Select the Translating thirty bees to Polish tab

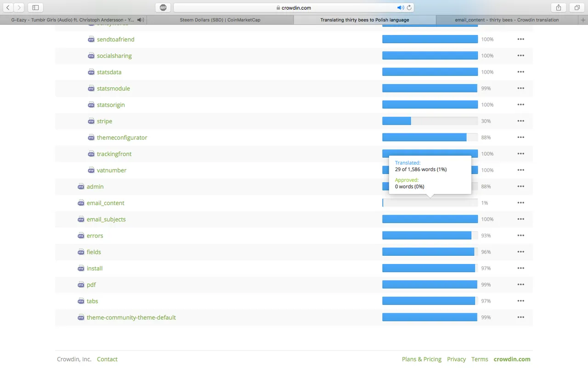(x=365, y=20)
